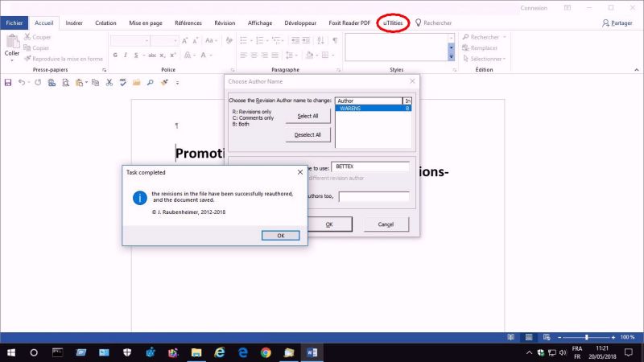644x362 pixels.
Task: Toggle superscript formatting
Action: point(173,55)
